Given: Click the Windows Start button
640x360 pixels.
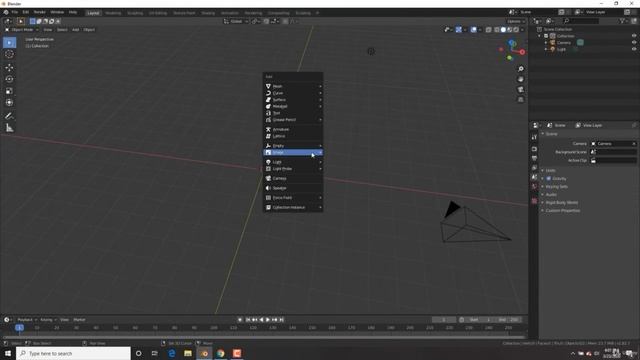Looking at the screenshot, I should [x=8, y=353].
